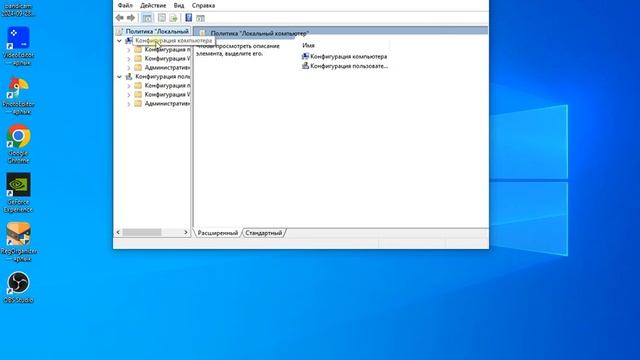This screenshot has height=360, width=640.
Task: Expand Конфигурация W... folder under computer configuration
Action: pyautogui.click(x=129, y=59)
